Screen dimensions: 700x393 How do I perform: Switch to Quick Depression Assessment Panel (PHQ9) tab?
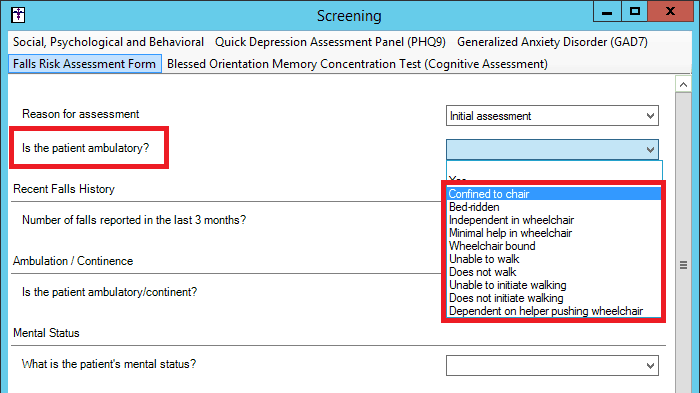click(x=330, y=42)
